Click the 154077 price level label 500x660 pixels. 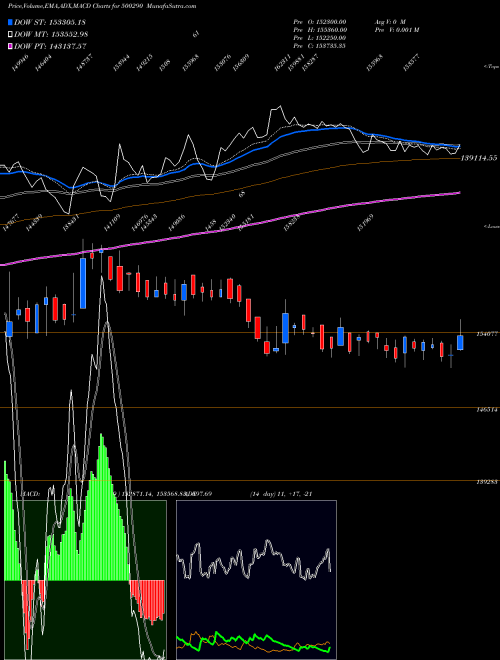(x=487, y=334)
